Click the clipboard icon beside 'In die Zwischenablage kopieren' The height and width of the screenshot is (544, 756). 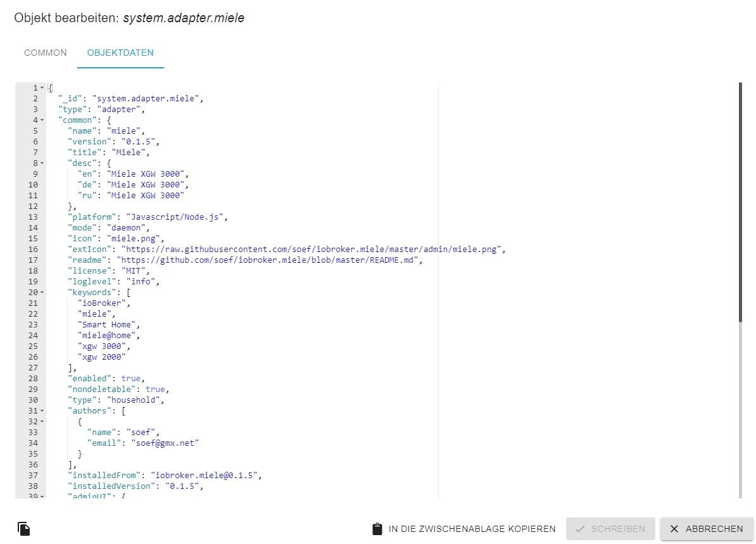377,529
